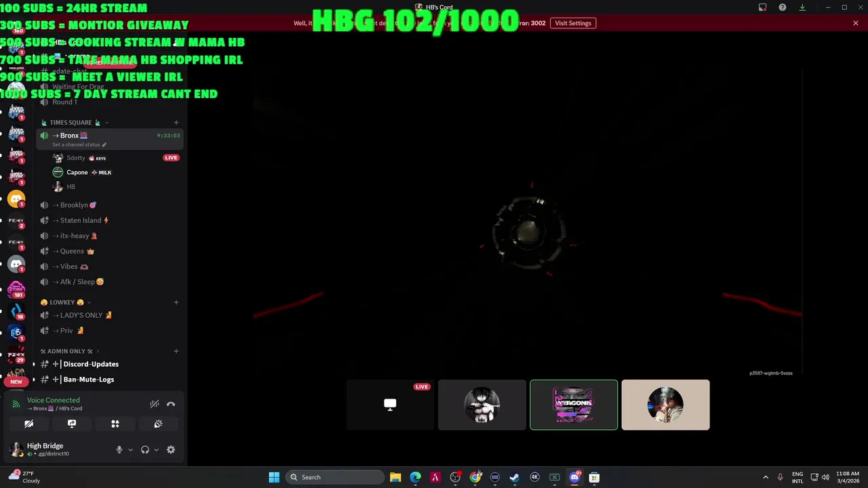Open the gray Discord logo server

click(16, 264)
